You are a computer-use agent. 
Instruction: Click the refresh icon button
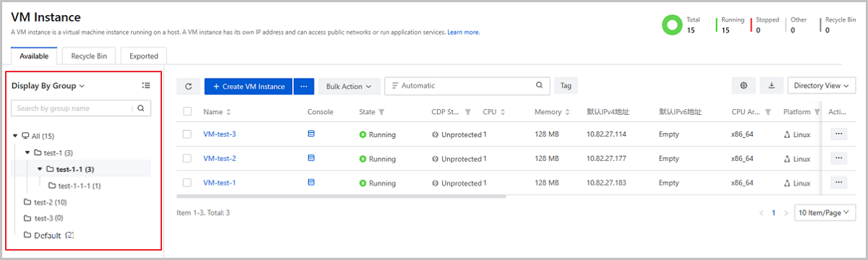188,86
